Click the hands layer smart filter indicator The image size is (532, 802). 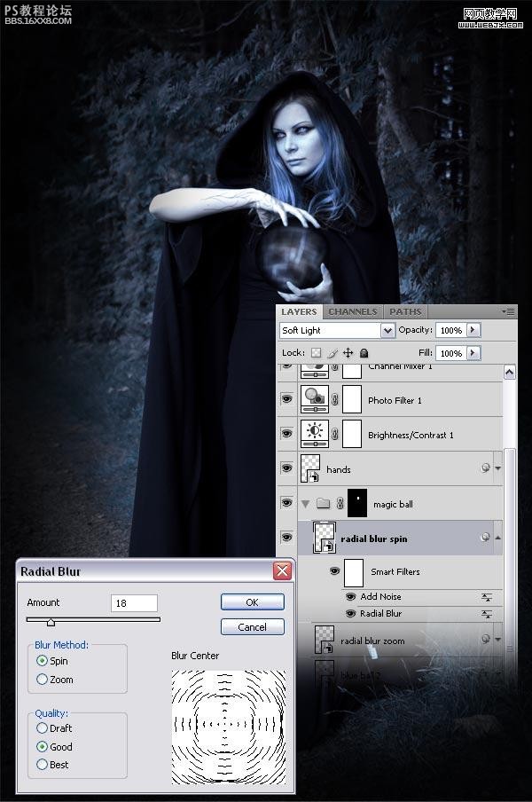pyautogui.click(x=486, y=468)
